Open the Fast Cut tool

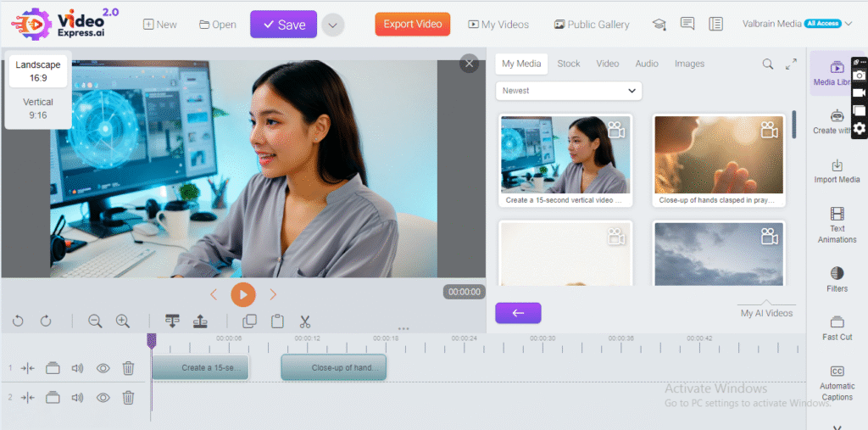(837, 328)
